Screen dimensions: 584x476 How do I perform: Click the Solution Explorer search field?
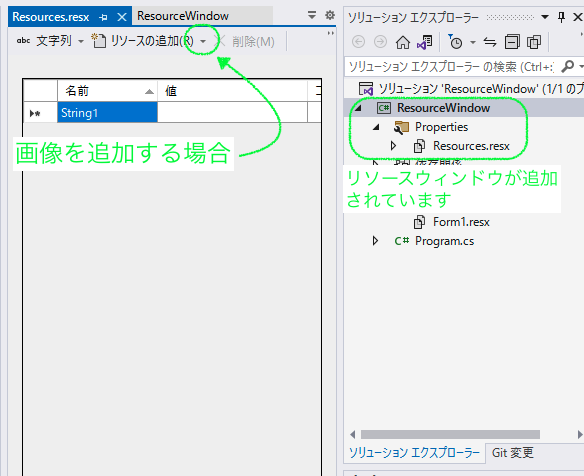(x=451, y=67)
